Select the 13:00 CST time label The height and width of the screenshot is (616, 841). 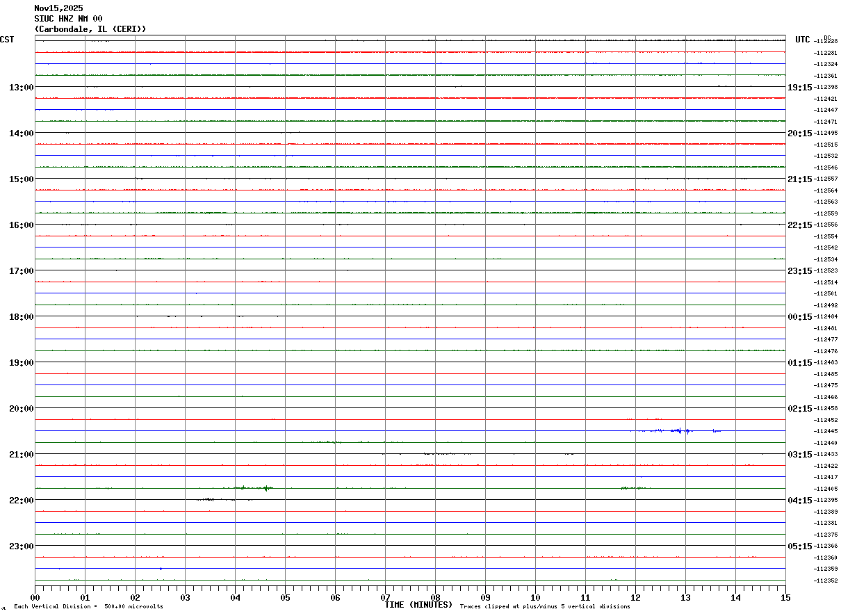pyautogui.click(x=21, y=87)
